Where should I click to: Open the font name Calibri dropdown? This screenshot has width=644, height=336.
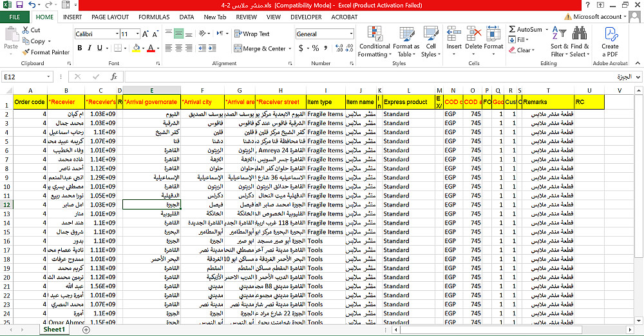click(x=117, y=34)
